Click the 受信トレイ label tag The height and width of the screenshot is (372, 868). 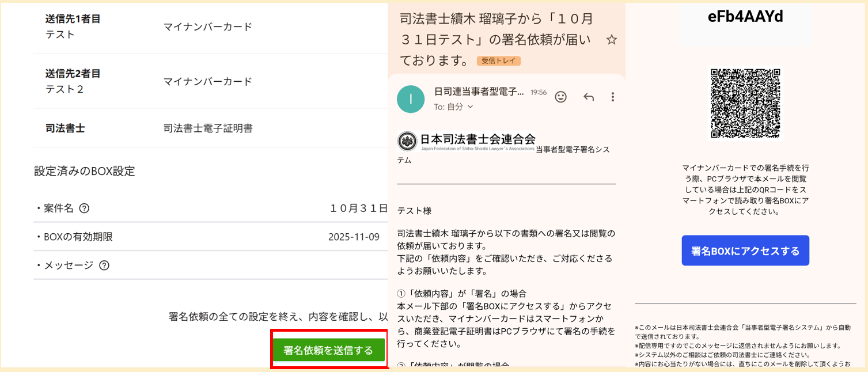click(498, 60)
